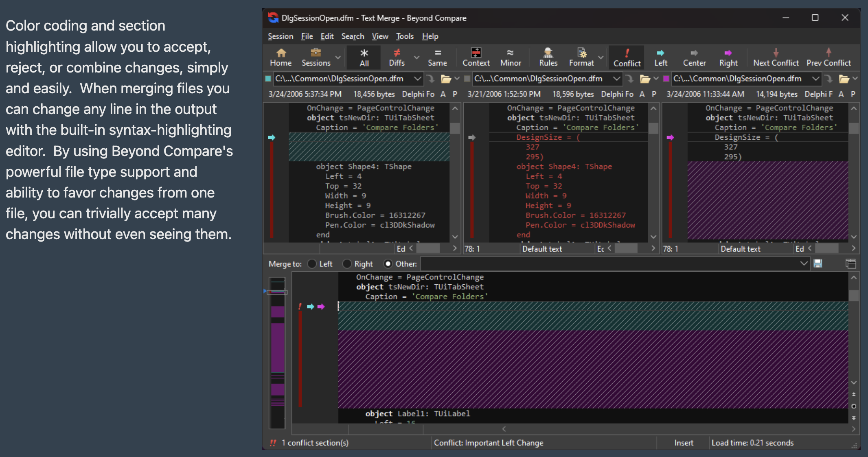This screenshot has width=868, height=457.
Task: Select Merge to Right radio button
Action: tap(347, 264)
